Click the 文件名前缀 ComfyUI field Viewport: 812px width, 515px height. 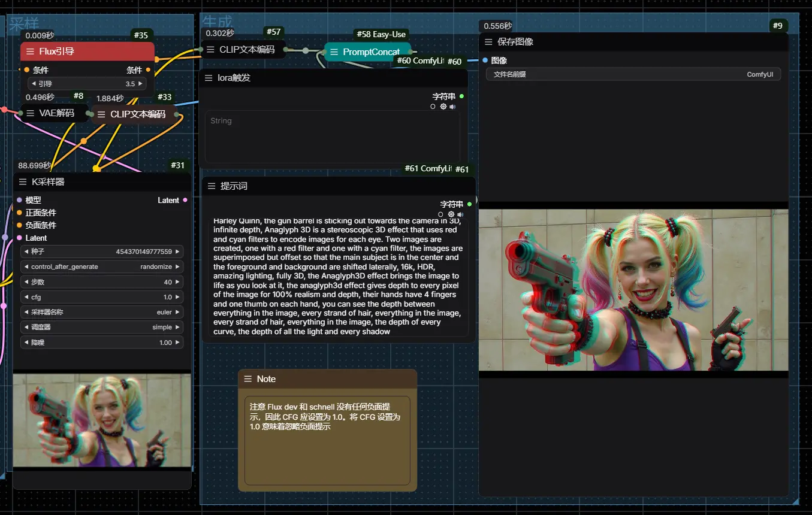tap(633, 74)
